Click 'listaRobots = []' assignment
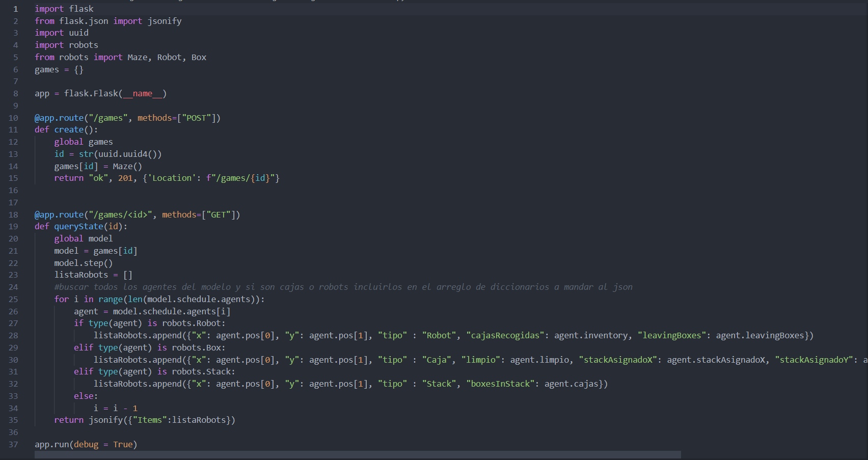Screen dimensions: 868x460 93,275
